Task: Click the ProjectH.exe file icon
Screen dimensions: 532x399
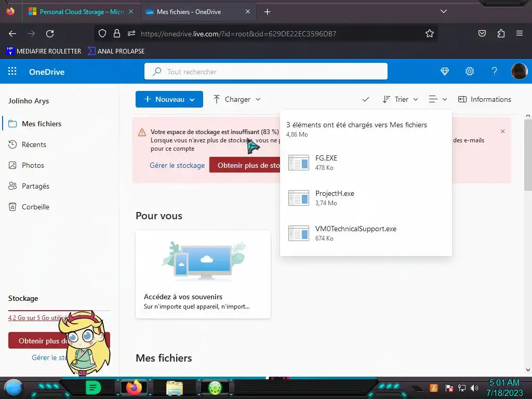Action: [299, 198]
